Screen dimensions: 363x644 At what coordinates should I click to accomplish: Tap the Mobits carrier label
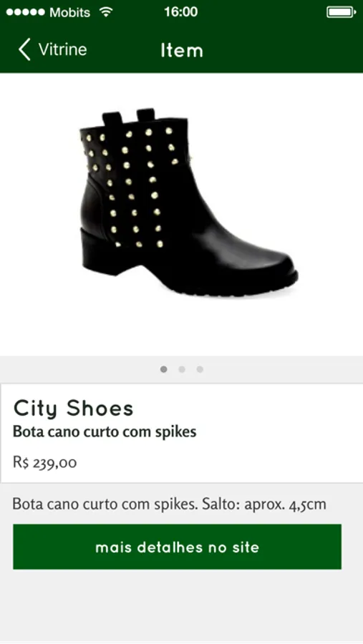[69, 12]
